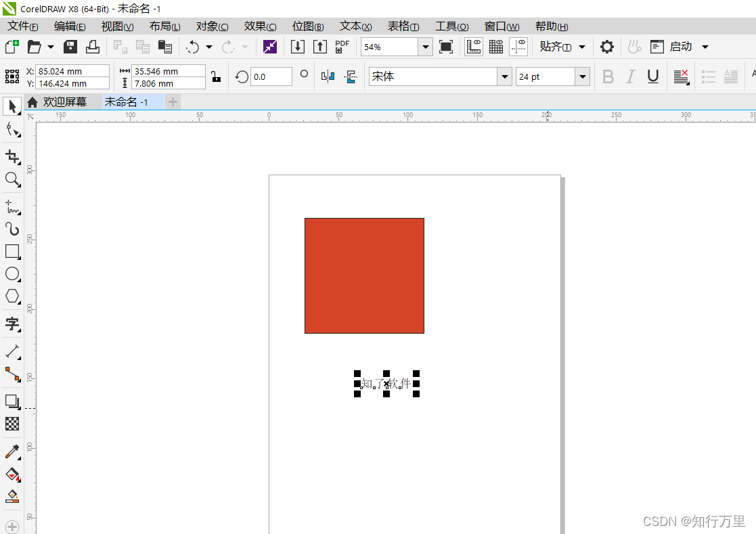Select the Polygon tool
Screen dimensions: 756x534
[12, 296]
